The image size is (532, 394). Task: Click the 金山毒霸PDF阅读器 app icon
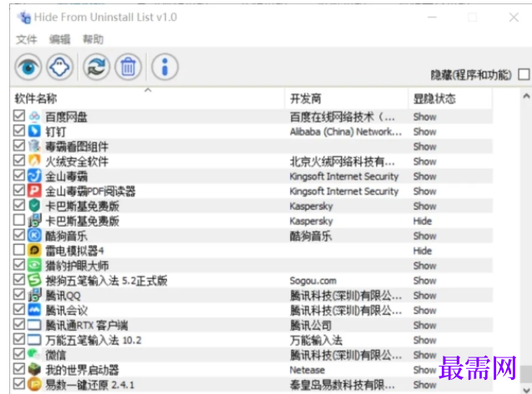click(x=34, y=191)
